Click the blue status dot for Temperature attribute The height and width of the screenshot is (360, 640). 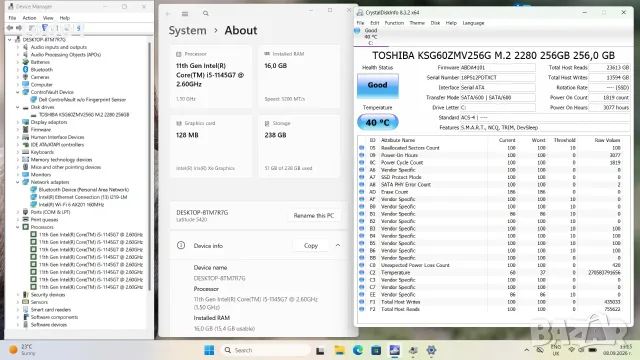362,272
